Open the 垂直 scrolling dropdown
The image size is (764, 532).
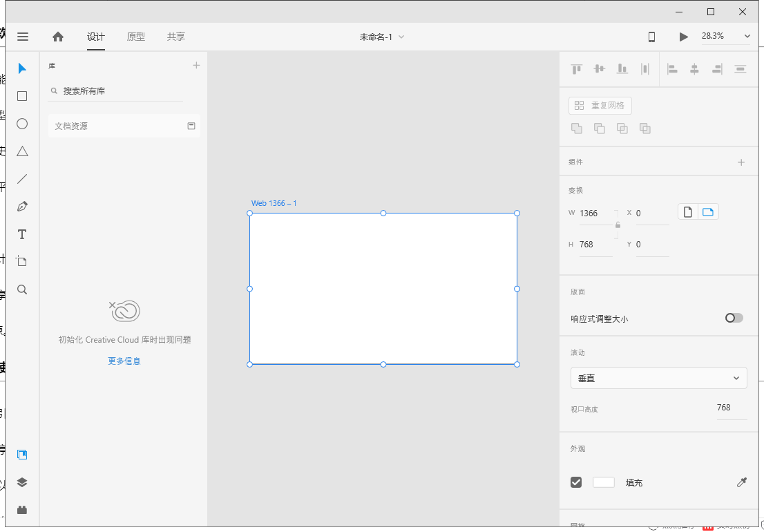659,378
